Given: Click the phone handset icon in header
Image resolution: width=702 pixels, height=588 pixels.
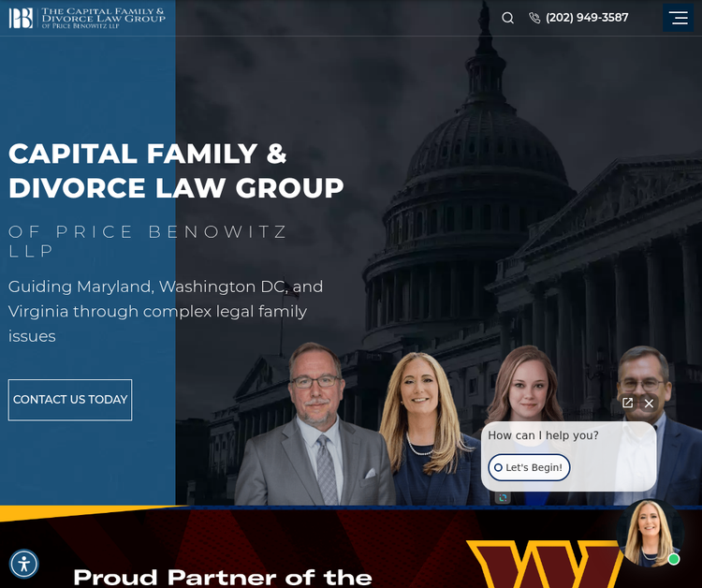Looking at the screenshot, I should (534, 18).
